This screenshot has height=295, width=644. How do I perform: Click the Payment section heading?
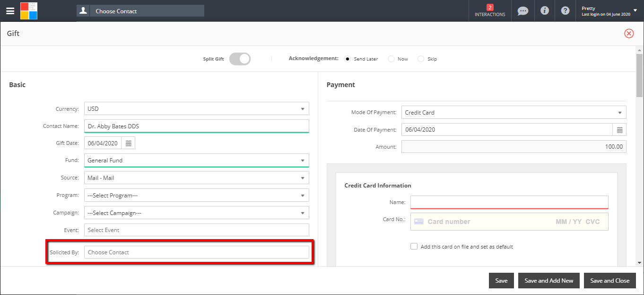[x=340, y=85]
